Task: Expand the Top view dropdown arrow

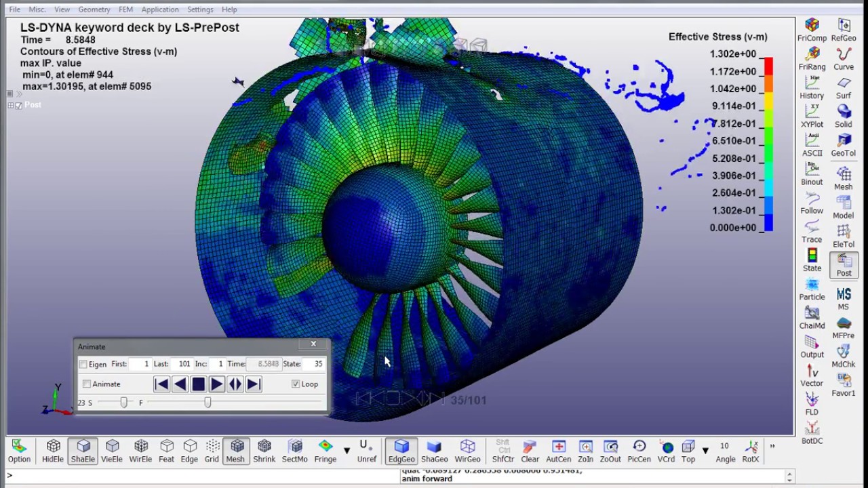Action: (x=705, y=451)
